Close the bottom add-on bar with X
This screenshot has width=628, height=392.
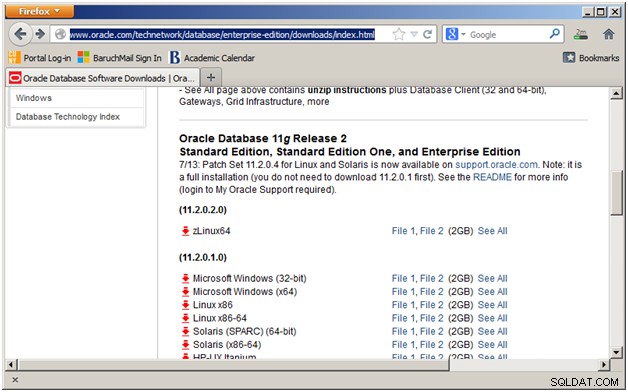[x=15, y=380]
